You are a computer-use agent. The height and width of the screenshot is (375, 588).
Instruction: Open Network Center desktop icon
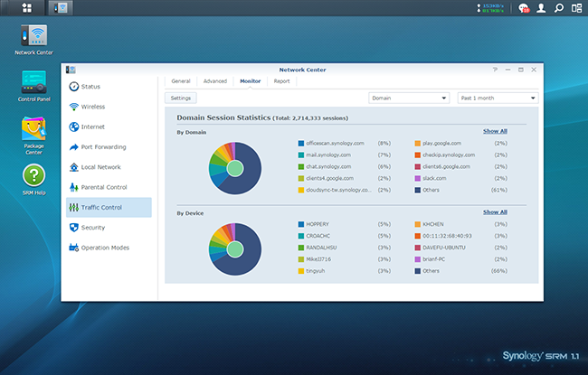click(x=33, y=36)
